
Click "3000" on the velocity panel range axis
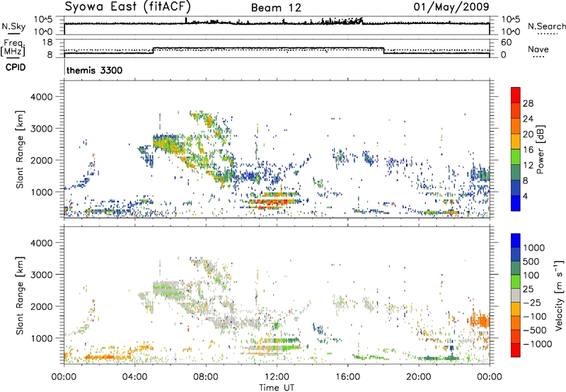42,275
